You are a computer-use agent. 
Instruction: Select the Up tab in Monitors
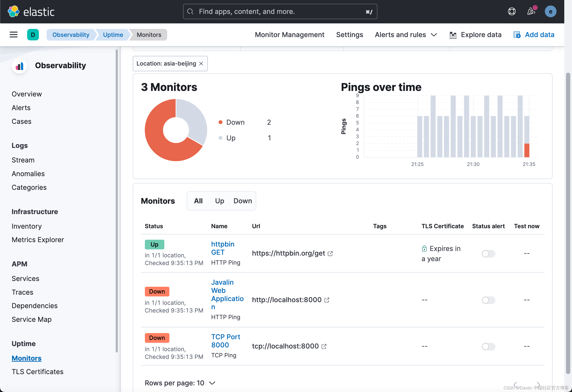point(220,200)
